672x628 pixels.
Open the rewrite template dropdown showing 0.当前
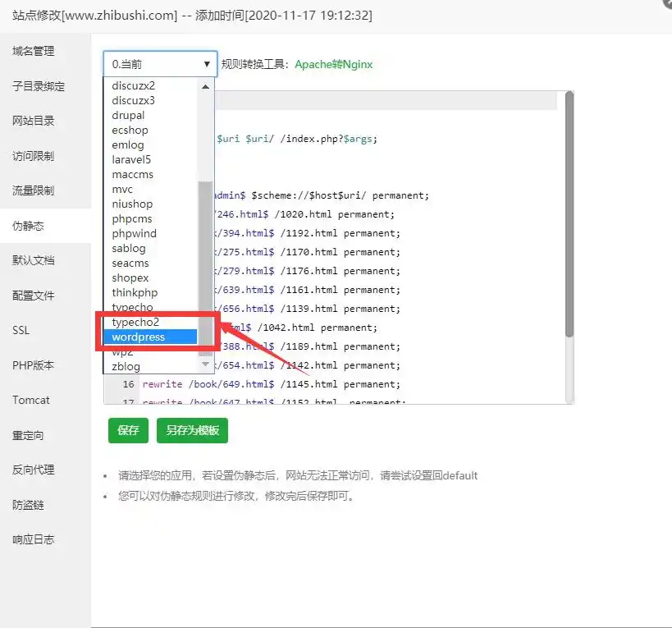(160, 64)
